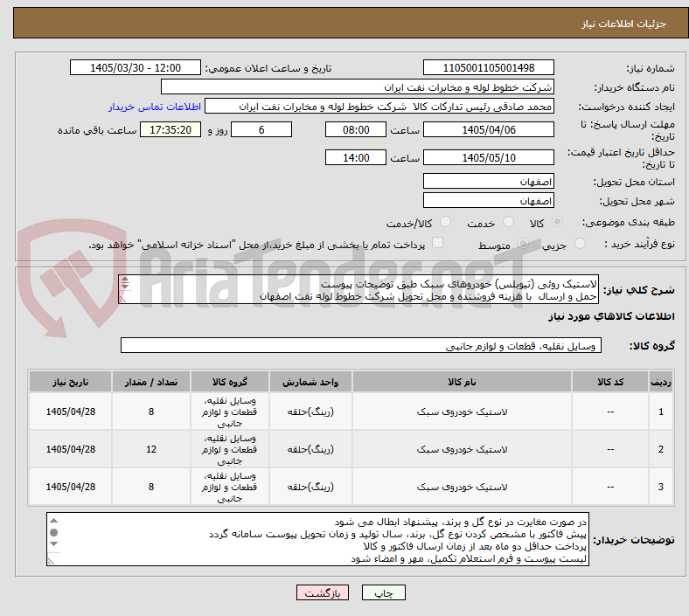
Task: Click the کد کالا column header
Action: tap(610, 382)
